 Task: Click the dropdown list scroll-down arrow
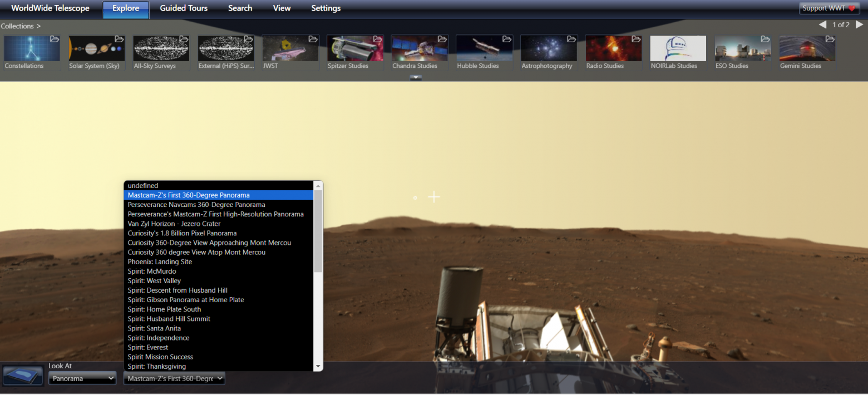tap(318, 367)
